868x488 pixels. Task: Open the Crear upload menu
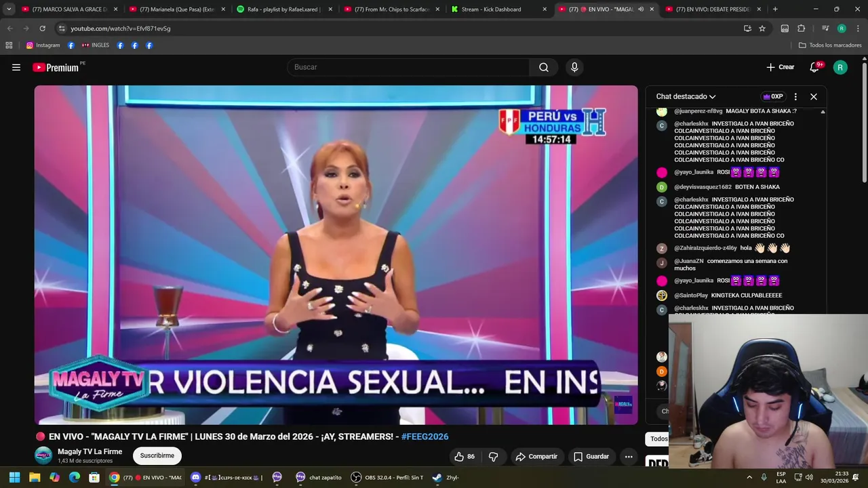click(x=781, y=67)
